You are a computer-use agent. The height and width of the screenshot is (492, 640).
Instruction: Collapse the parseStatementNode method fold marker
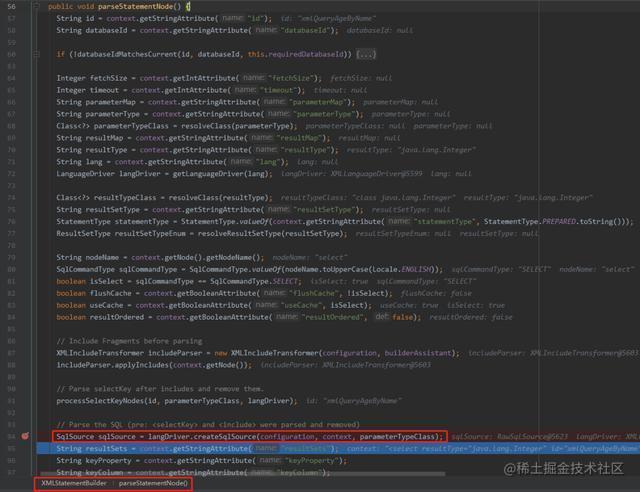pos(36,6)
